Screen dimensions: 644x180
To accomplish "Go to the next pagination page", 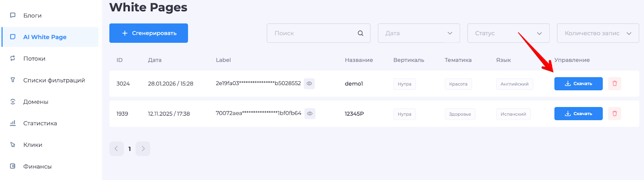I will tap(143, 149).
